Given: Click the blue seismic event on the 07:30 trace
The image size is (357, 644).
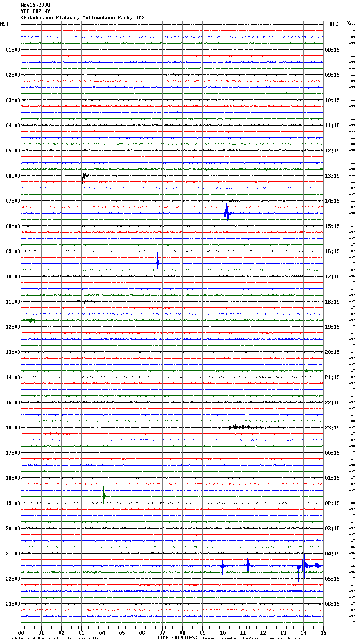Looking at the screenshot, I should pos(227,213).
